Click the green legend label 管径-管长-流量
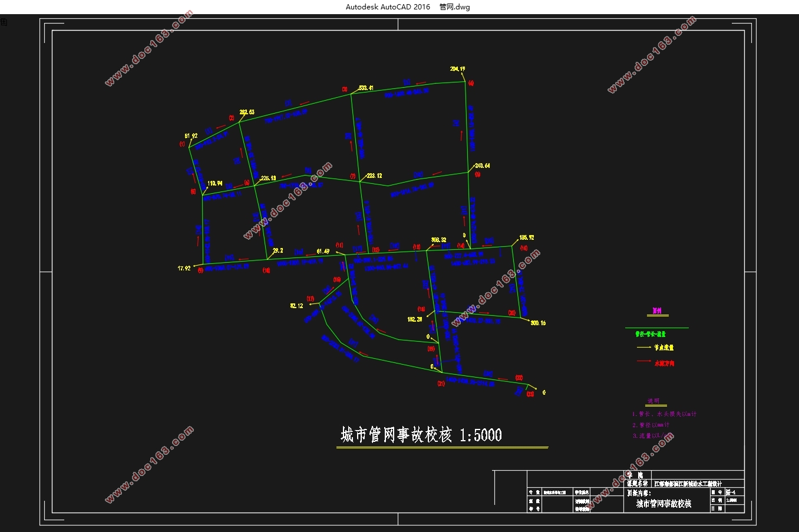The image size is (799, 532). click(651, 334)
